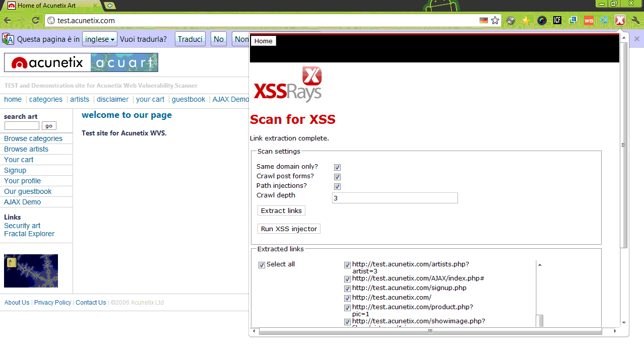Uncheck the test.acunetix.com/ root link
This screenshot has height=356, width=644.
[347, 298]
